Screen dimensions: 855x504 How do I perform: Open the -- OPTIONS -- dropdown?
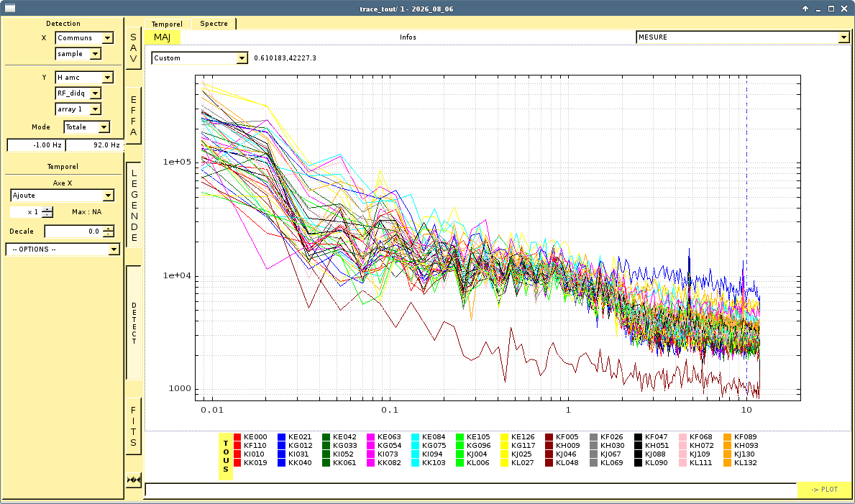pos(63,249)
